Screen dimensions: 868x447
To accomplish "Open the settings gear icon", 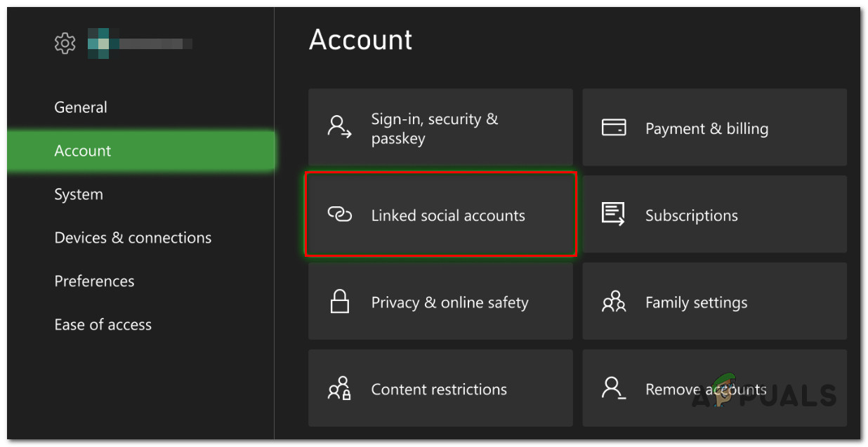I will click(65, 43).
